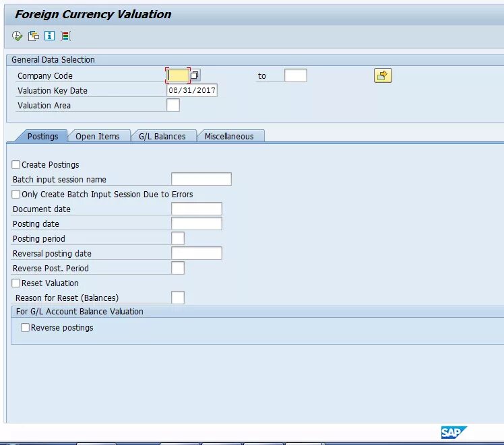Click the Multiple Selection arrow button
Viewport: 504px width, 445px height.
pos(383,75)
